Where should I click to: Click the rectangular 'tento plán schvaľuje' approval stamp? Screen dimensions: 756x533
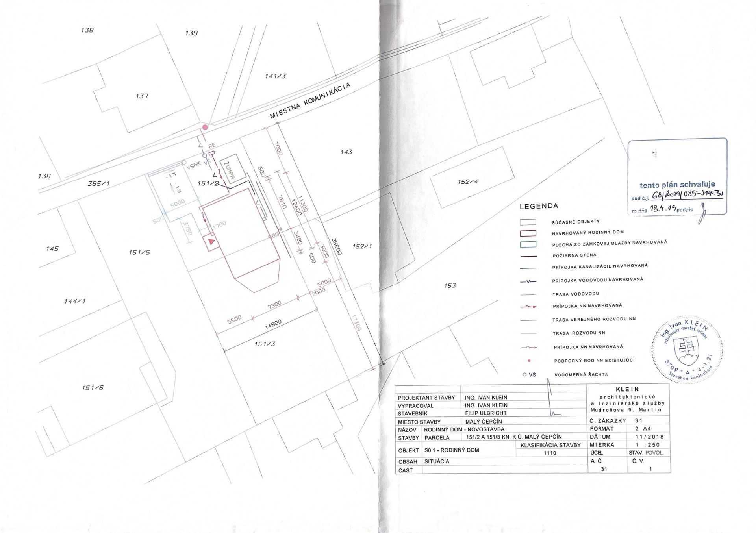(x=677, y=176)
